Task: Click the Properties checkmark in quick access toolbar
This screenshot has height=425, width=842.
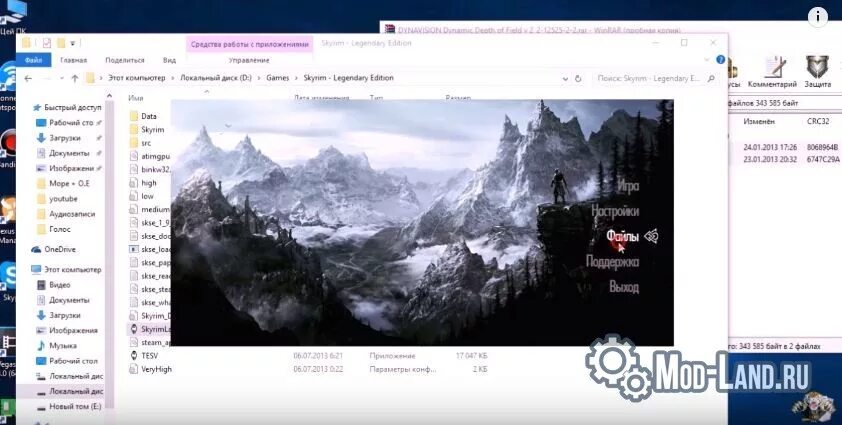Action: point(46,43)
